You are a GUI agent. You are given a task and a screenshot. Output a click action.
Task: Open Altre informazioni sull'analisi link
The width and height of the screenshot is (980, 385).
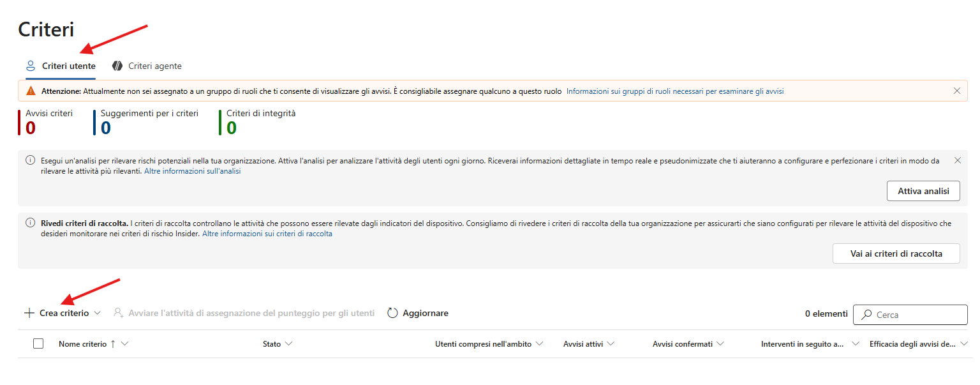pos(192,171)
